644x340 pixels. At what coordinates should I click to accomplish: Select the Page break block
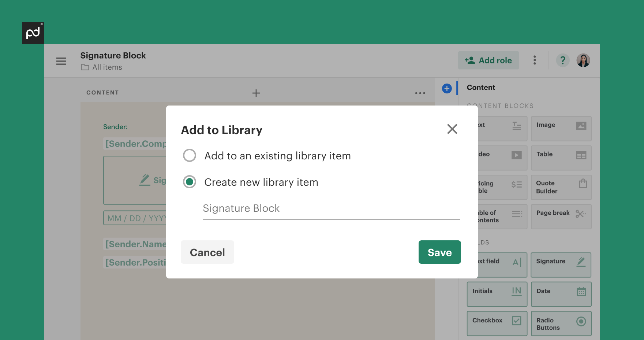pos(561,217)
